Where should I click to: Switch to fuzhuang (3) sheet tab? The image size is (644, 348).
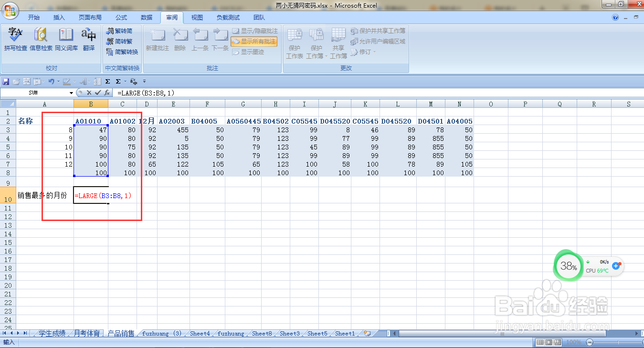click(162, 334)
